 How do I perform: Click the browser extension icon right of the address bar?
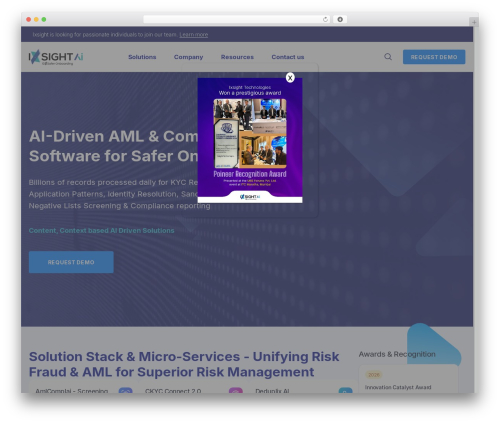[x=340, y=19]
